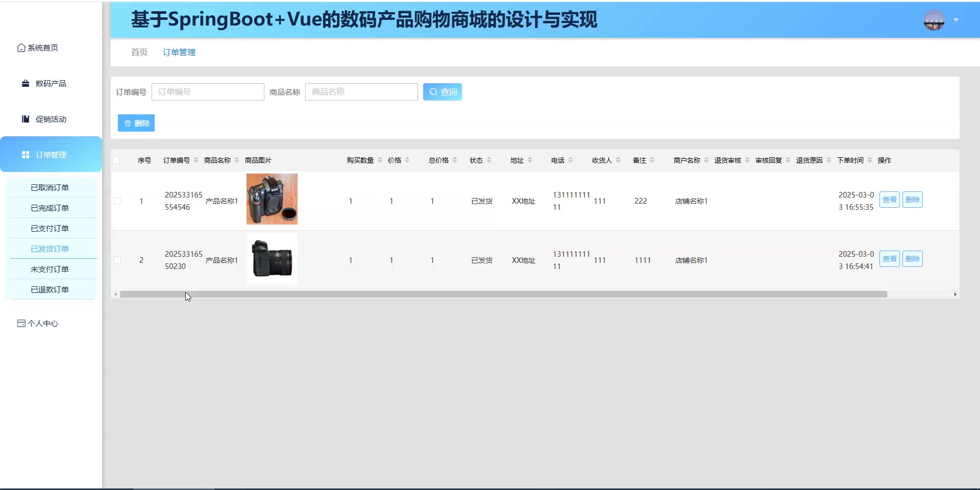Screen dimensions: 980x490
Task: Click the 个人中心 sidebar icon
Action: pos(21,324)
